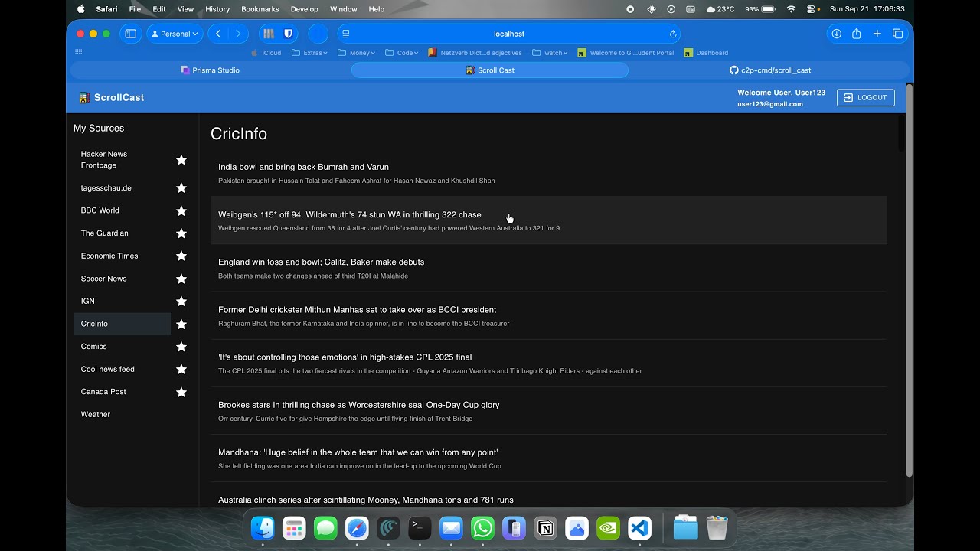Unstar the BBC World source
Viewport: 980px width, 551px height.
(x=181, y=210)
